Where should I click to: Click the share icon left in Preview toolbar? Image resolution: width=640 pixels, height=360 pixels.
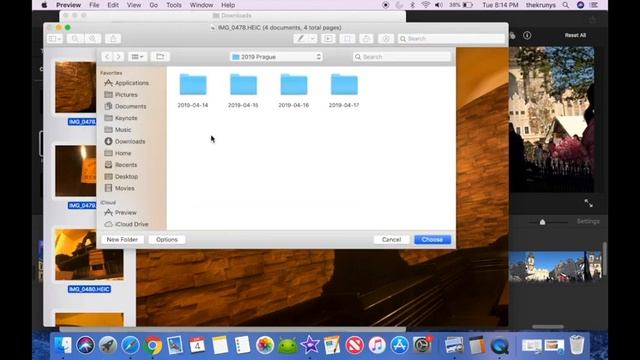pos(113,38)
